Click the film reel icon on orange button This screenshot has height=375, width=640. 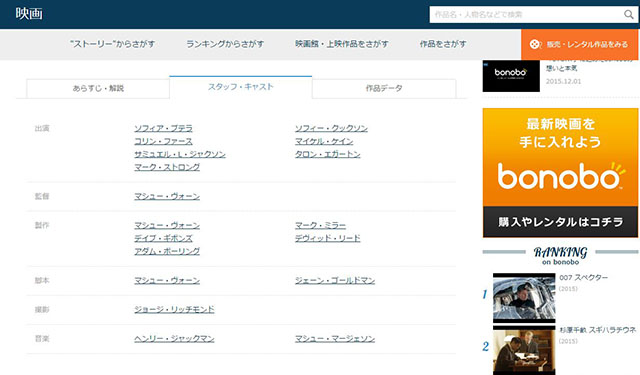(535, 44)
